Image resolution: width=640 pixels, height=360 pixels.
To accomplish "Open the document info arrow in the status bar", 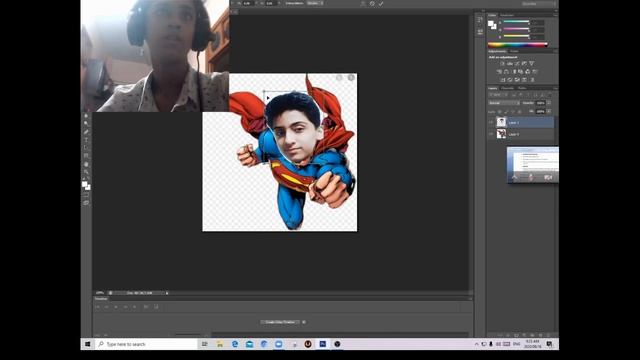I will (167, 293).
